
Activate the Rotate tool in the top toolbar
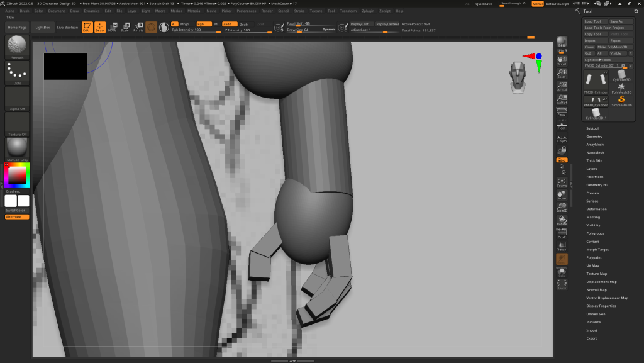pyautogui.click(x=138, y=27)
